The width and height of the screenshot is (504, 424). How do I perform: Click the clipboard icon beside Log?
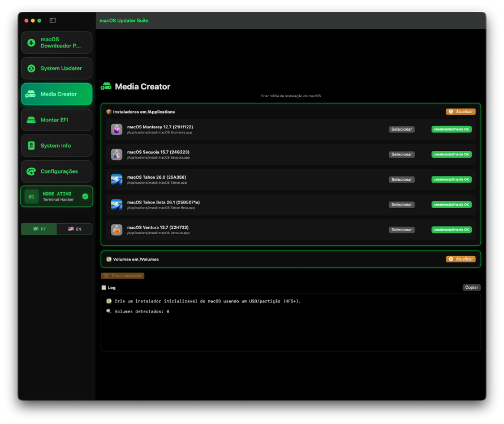[104, 288]
